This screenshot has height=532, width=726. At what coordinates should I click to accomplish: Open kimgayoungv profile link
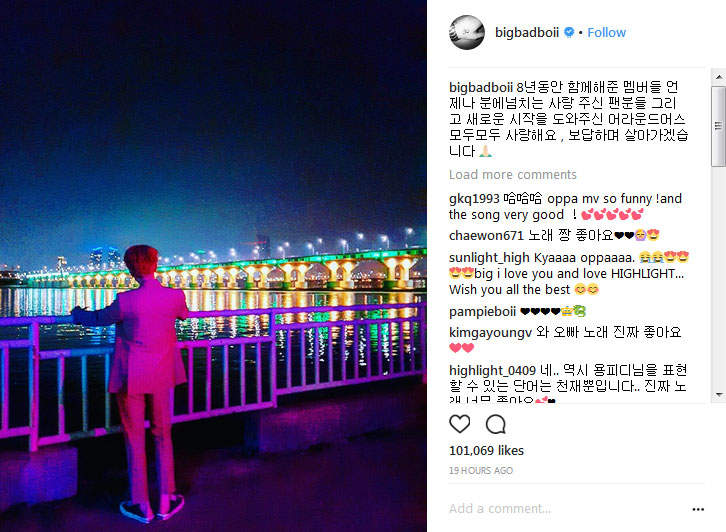(490, 332)
